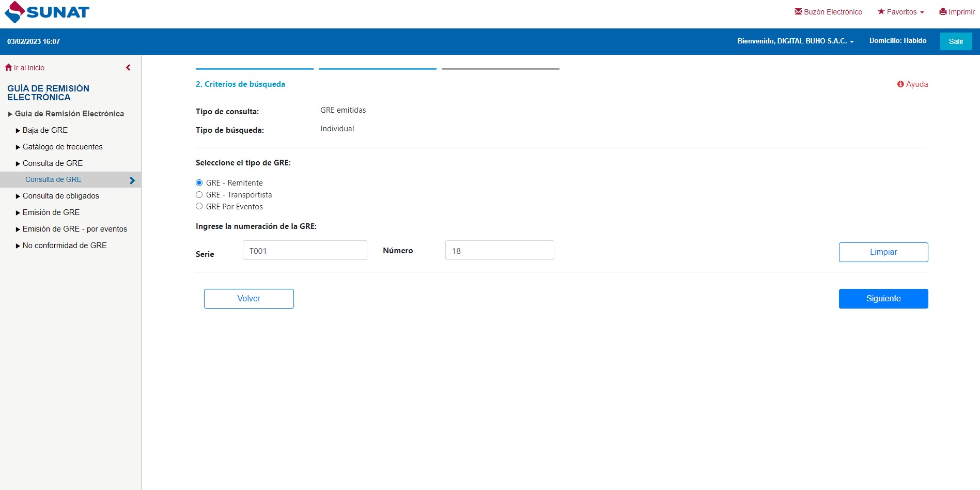Open DIGITAL BUHO S.A.C. user dropdown
Viewport: 980px width, 490px height.
click(x=795, y=41)
